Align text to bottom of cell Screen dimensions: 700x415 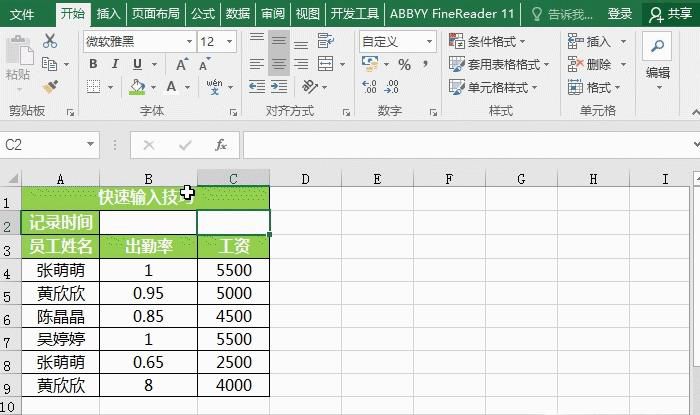(301, 45)
